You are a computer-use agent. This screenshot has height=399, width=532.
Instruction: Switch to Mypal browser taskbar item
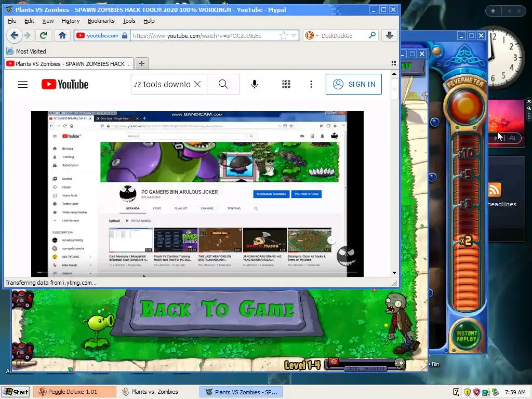point(241,392)
